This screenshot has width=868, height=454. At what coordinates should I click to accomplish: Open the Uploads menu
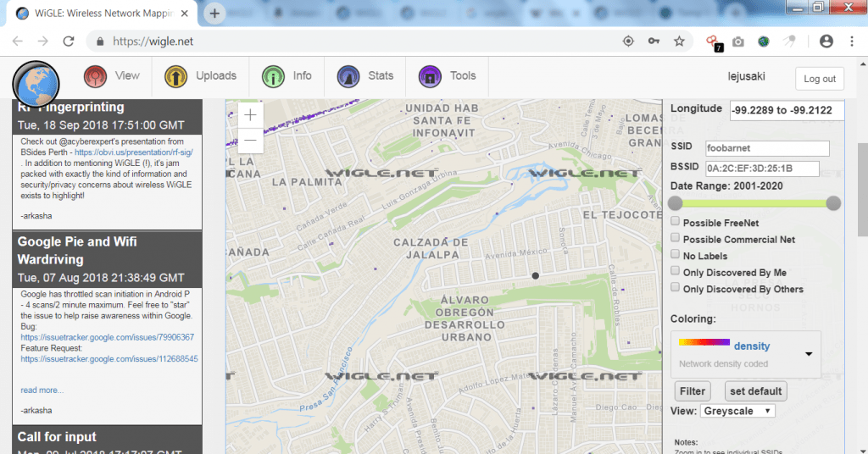[216, 75]
